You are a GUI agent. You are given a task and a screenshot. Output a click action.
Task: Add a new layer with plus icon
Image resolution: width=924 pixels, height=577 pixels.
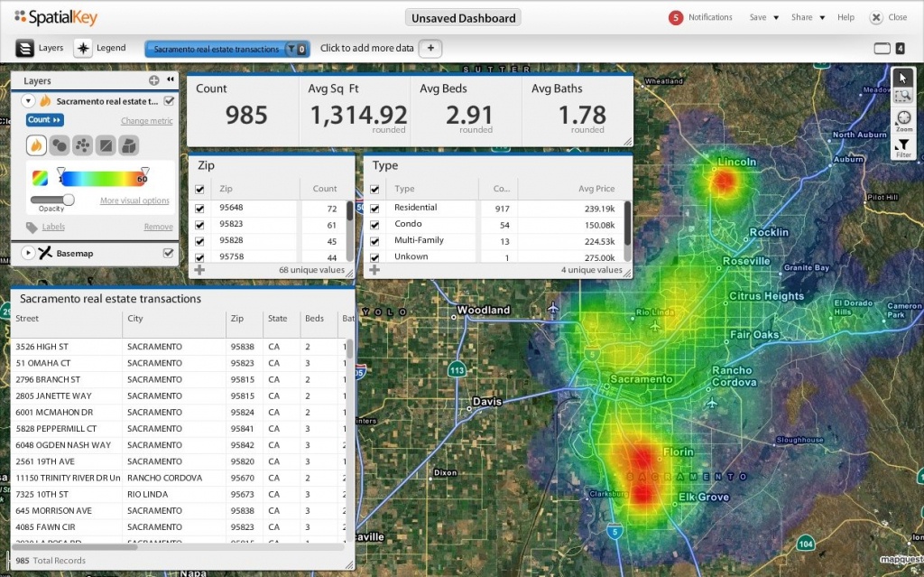[x=154, y=81]
